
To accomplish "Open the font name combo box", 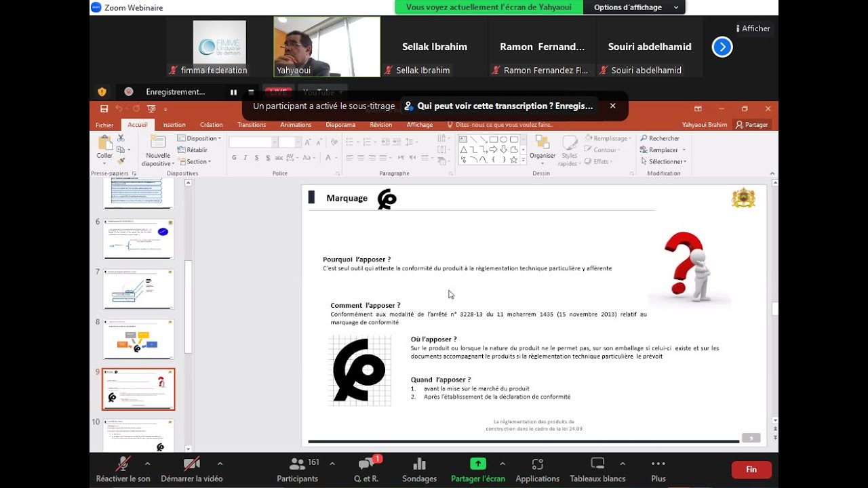I will [x=254, y=142].
